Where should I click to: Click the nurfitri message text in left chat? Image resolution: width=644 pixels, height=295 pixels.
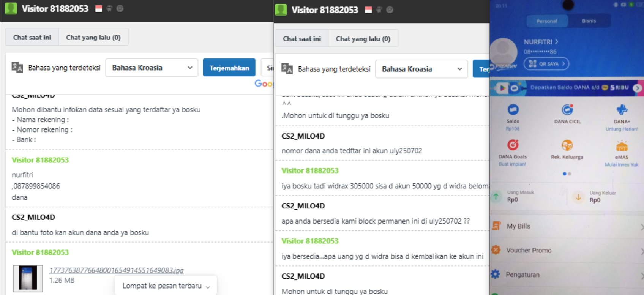(22, 175)
